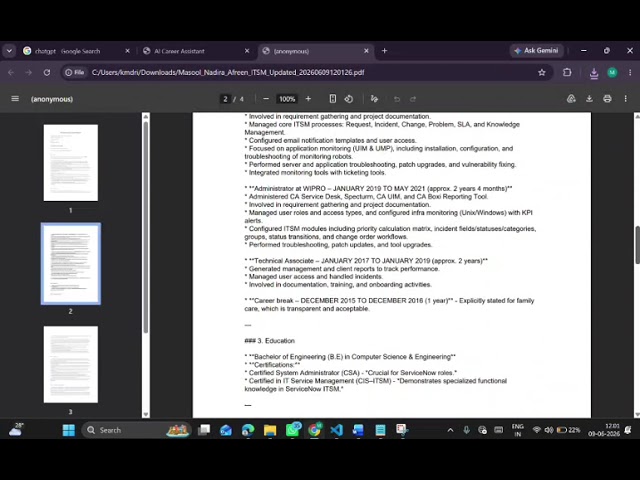The height and width of the screenshot is (480, 640).
Task: Click the taskbar Search box
Action: [x=136, y=430]
